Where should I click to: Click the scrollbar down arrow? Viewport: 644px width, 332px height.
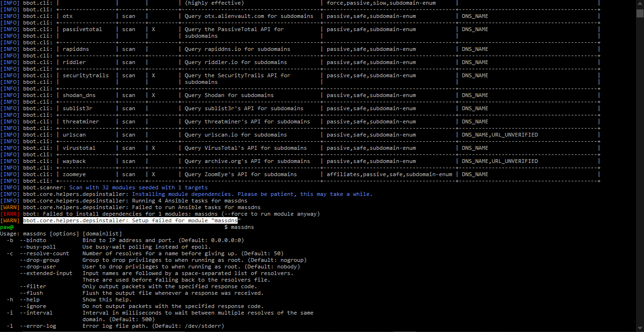pos(641,328)
